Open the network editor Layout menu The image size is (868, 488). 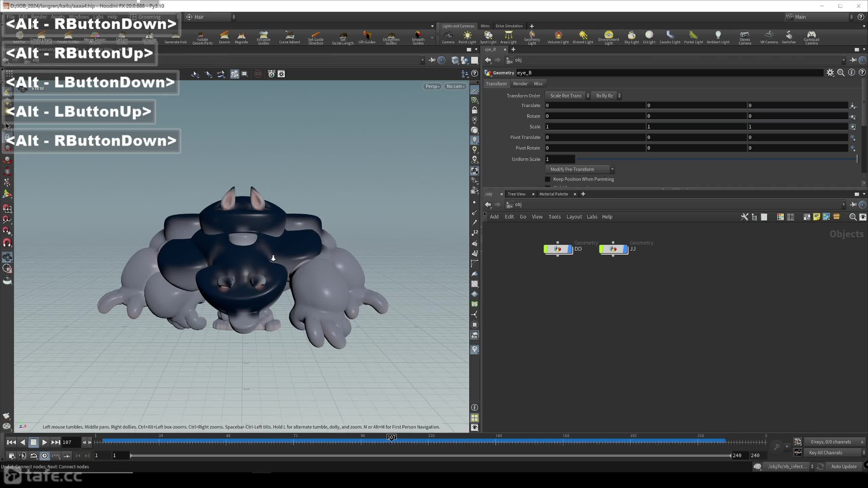pyautogui.click(x=574, y=217)
